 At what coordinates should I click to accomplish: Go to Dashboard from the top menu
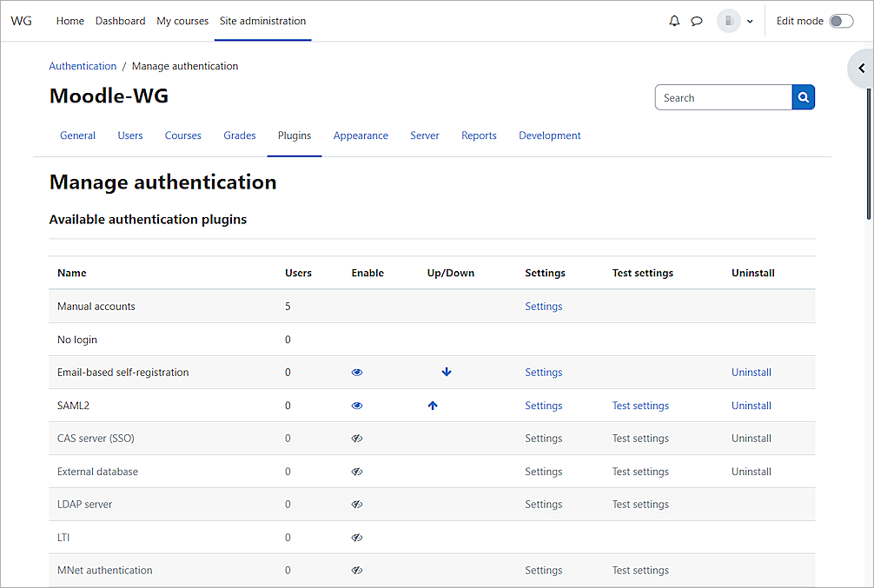[120, 21]
